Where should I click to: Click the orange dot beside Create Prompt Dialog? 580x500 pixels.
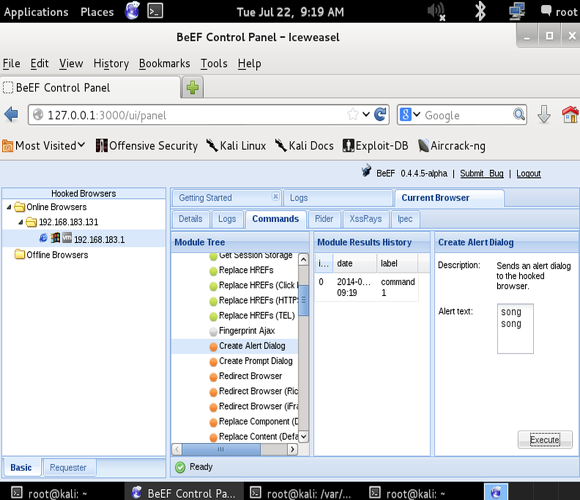pyautogui.click(x=213, y=362)
